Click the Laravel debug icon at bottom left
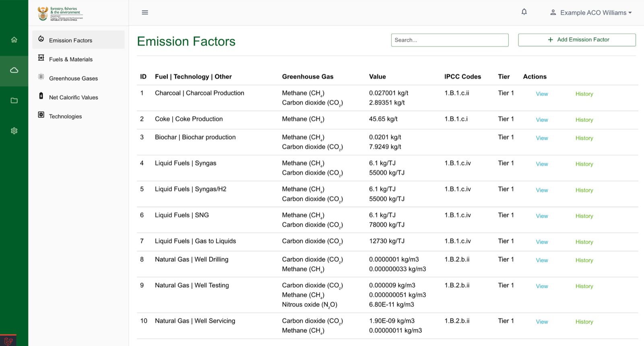This screenshot has width=644, height=346. tap(8, 341)
